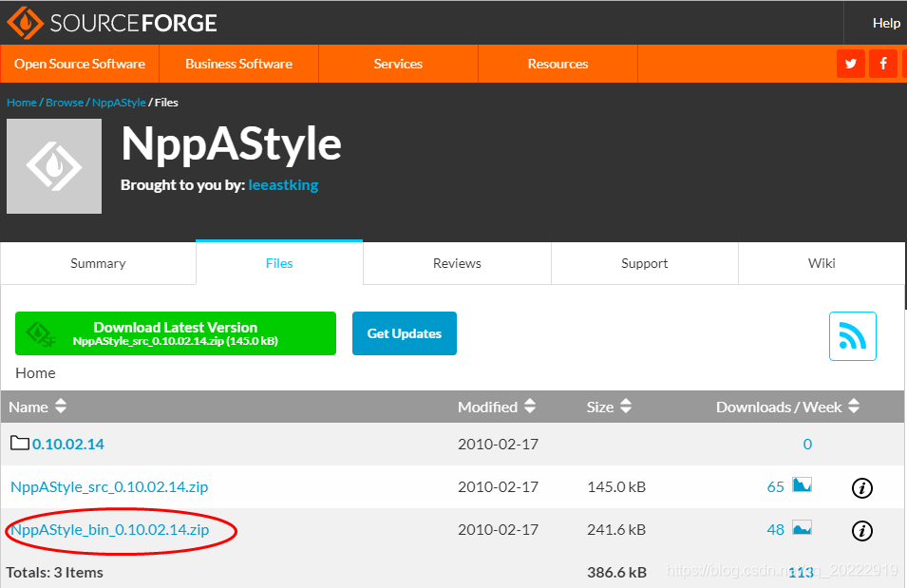Click the 145.0 kB size value
Screen dimensions: 907x588
tap(616, 486)
